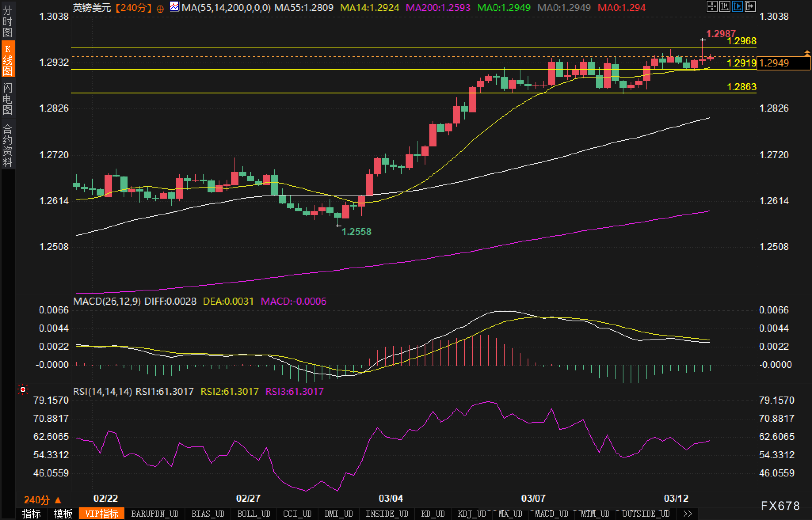Open the 模板 templates tab
The height and width of the screenshot is (520, 812).
63,514
